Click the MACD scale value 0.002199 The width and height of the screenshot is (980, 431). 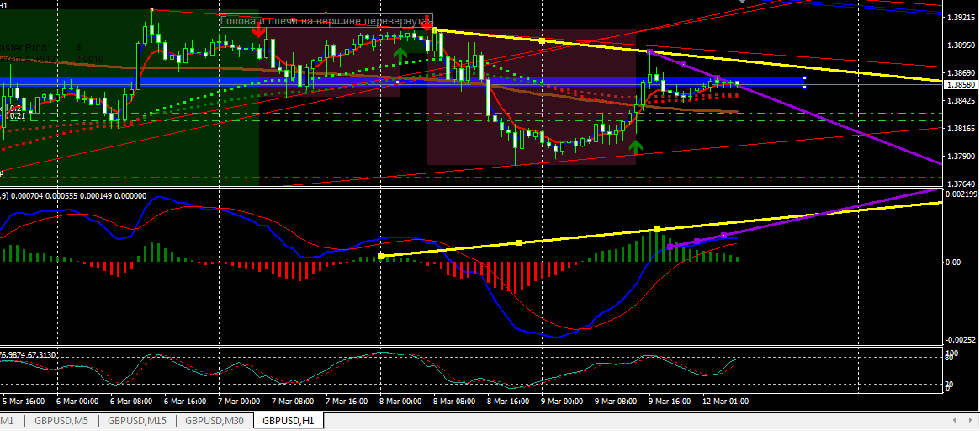tap(961, 195)
